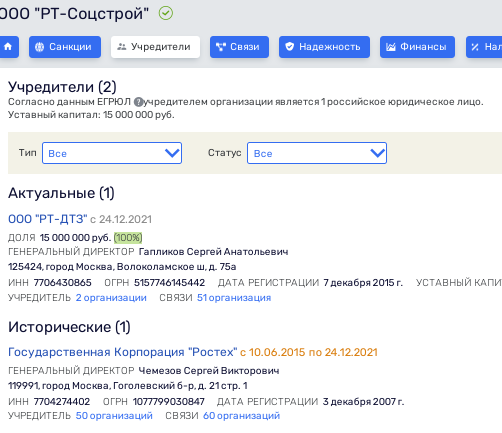Screen dimensions: 502x433
Task: Click the Исторические (1) heading
Action: (69, 327)
